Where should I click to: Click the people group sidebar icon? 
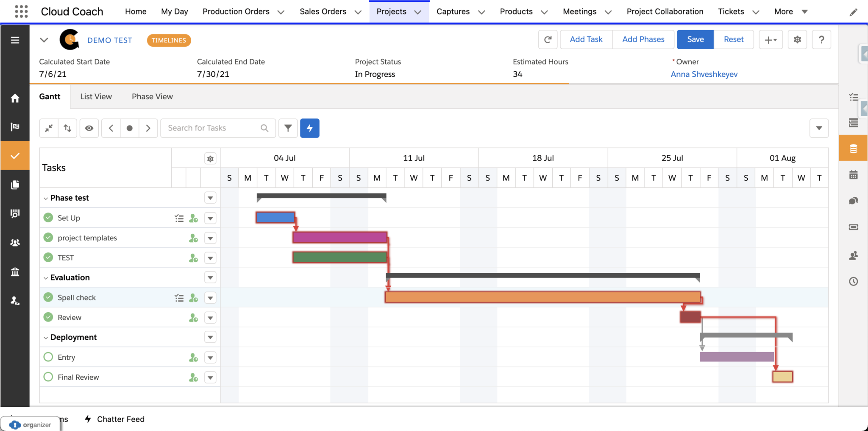15,243
